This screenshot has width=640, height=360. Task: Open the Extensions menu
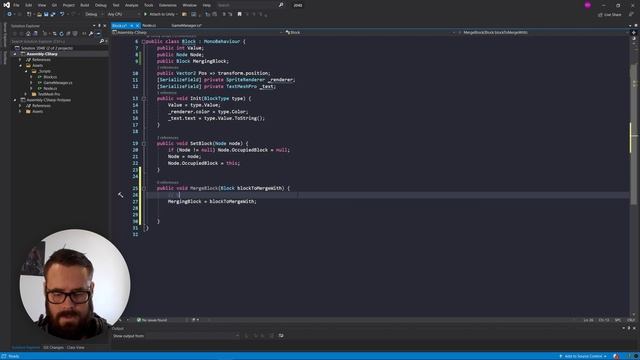(168, 5)
